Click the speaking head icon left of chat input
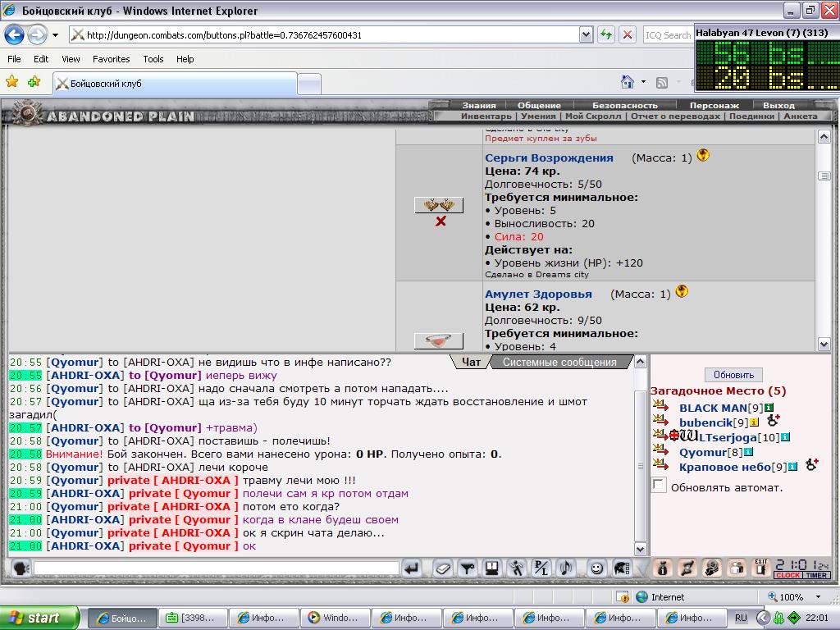Viewport: 840px width, 630px height. pos(21,568)
